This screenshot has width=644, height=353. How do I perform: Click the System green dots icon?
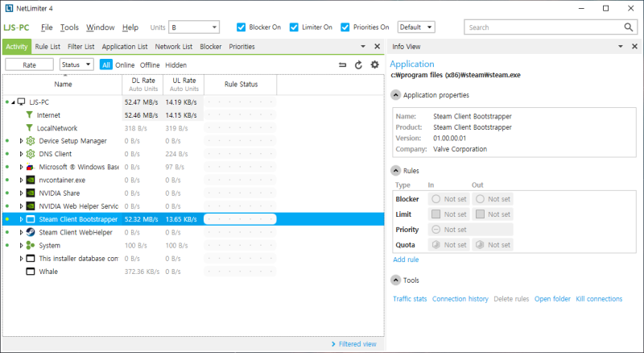click(31, 245)
